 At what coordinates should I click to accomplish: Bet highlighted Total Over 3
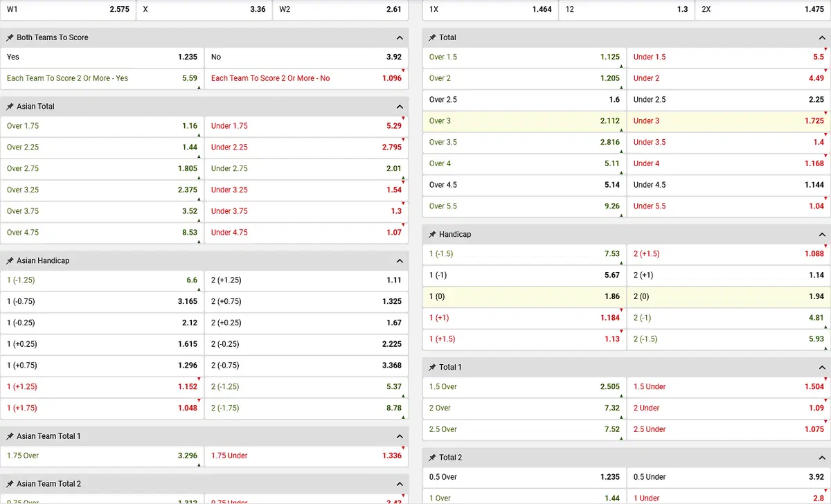524,121
